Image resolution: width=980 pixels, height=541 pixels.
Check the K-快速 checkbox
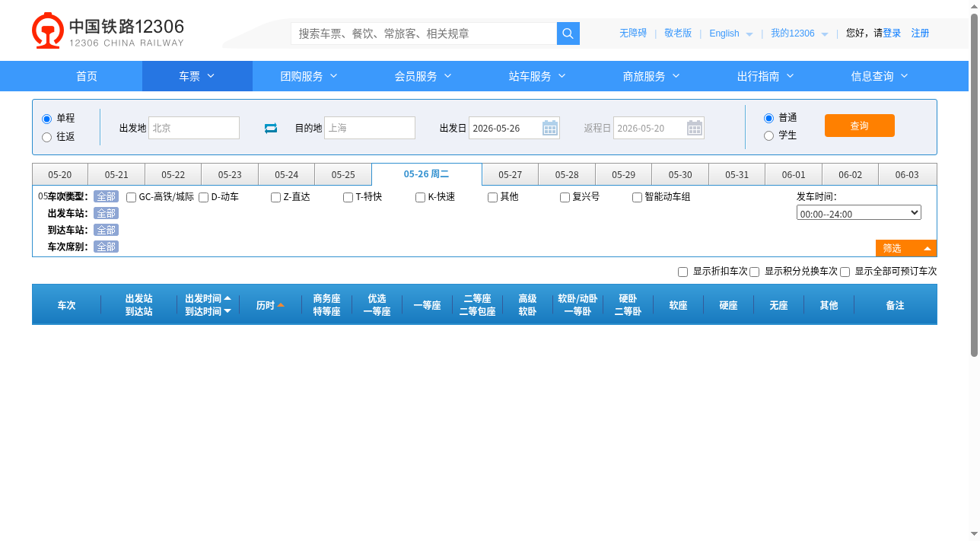click(x=420, y=197)
